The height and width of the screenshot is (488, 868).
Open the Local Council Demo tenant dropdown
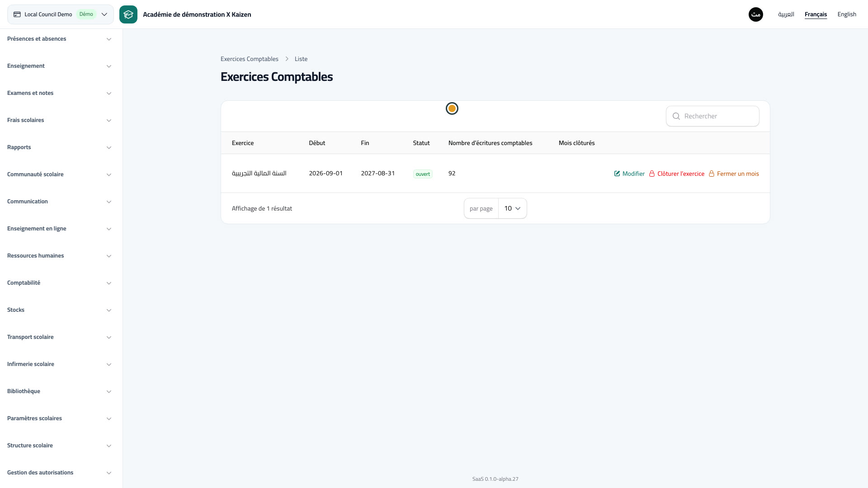61,14
